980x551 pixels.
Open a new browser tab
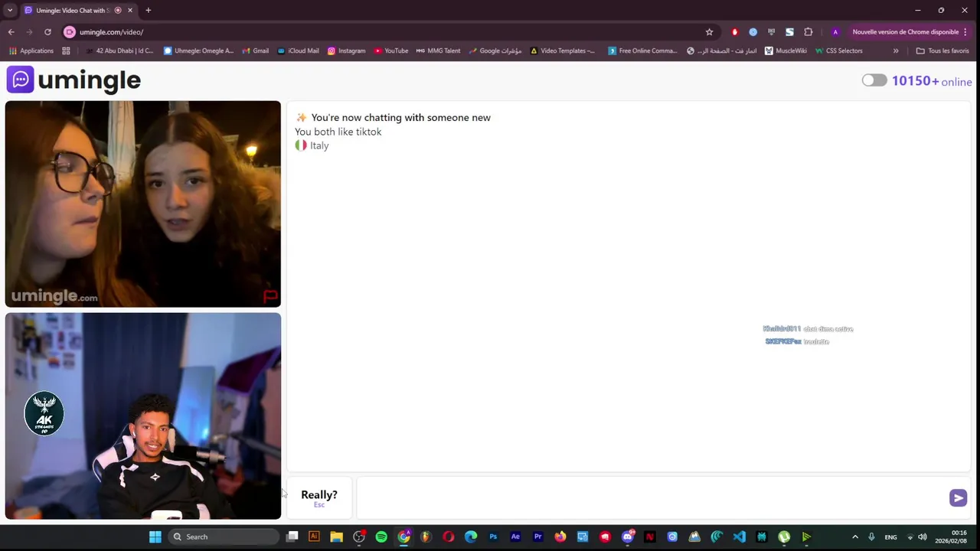[x=148, y=10]
